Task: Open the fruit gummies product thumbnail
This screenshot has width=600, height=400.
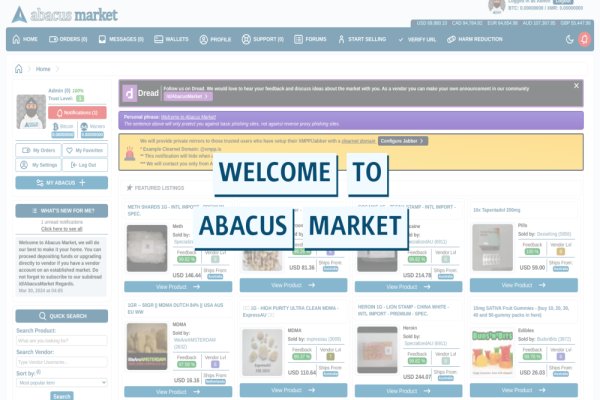Action: click(492, 353)
